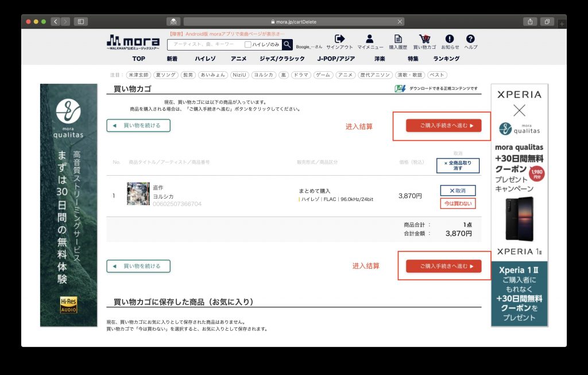Open the shopping cart icon
The width and height of the screenshot is (588, 375).
tap(425, 38)
